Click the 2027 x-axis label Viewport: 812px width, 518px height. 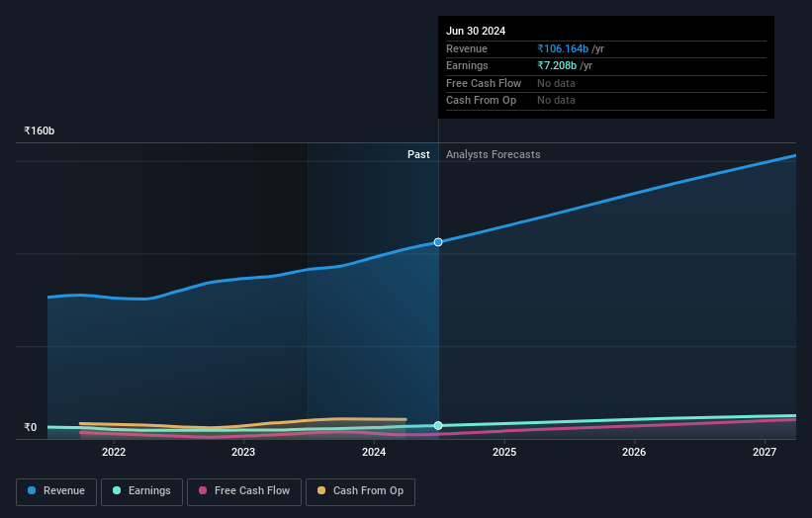tap(765, 452)
